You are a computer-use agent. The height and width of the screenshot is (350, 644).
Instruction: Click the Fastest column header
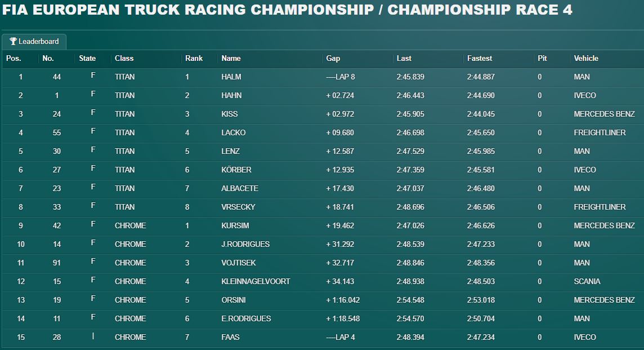[479, 59]
